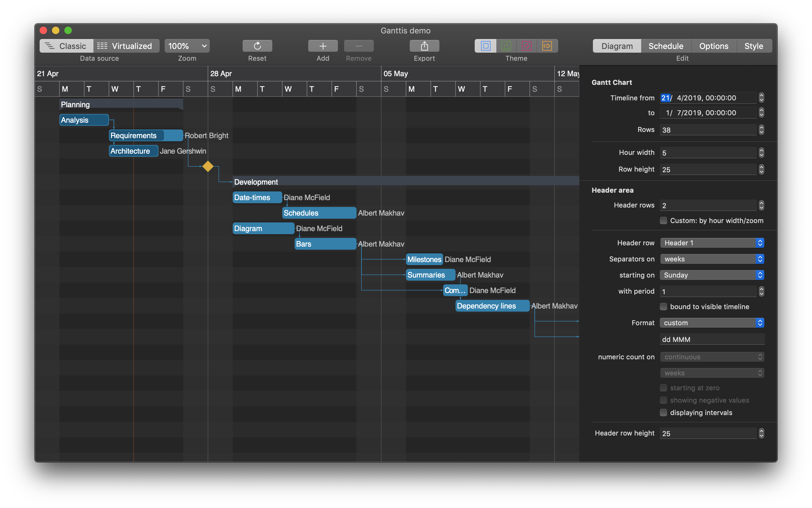Click the 21 Apr week header
812x508 pixels.
(121, 74)
